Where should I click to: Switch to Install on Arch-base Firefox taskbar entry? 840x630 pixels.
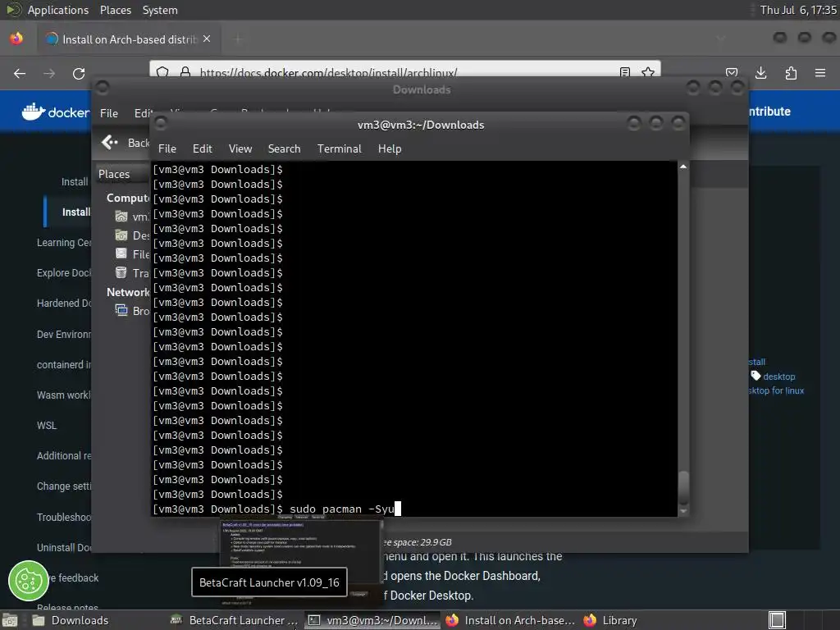click(x=510, y=620)
